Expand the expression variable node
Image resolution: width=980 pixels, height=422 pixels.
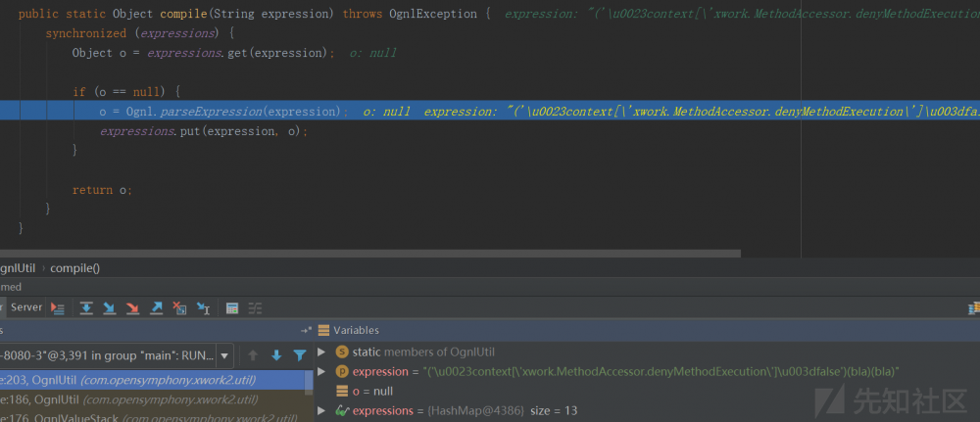tap(321, 372)
